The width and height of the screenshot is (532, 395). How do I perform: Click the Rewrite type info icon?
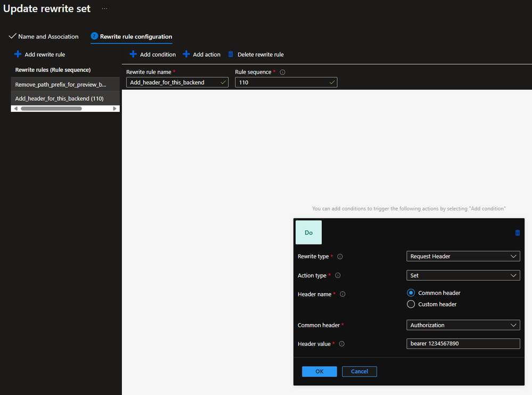pos(340,256)
